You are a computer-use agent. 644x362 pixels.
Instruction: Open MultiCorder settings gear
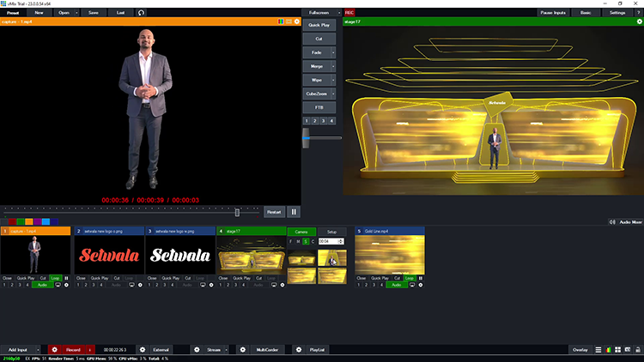coord(242,350)
